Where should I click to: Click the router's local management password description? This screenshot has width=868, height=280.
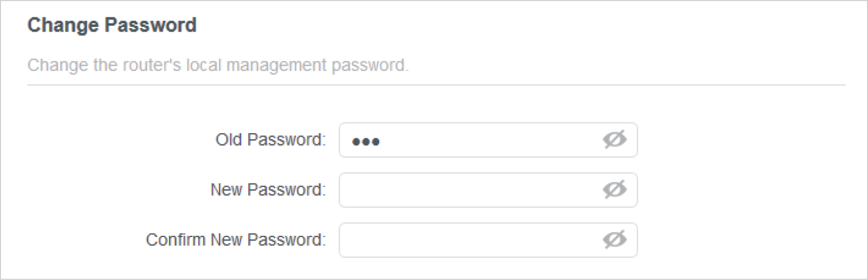218,64
